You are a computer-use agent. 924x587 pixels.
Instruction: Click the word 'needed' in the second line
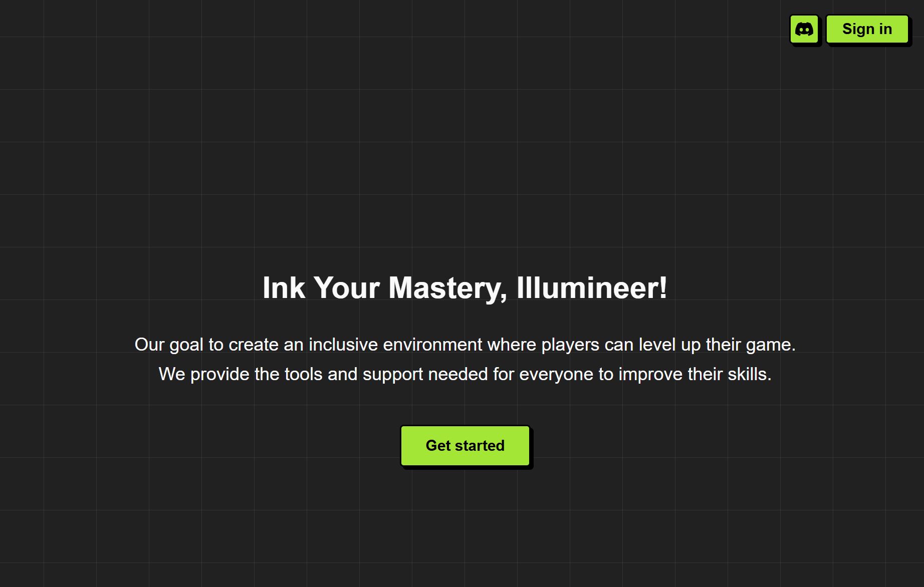point(458,374)
